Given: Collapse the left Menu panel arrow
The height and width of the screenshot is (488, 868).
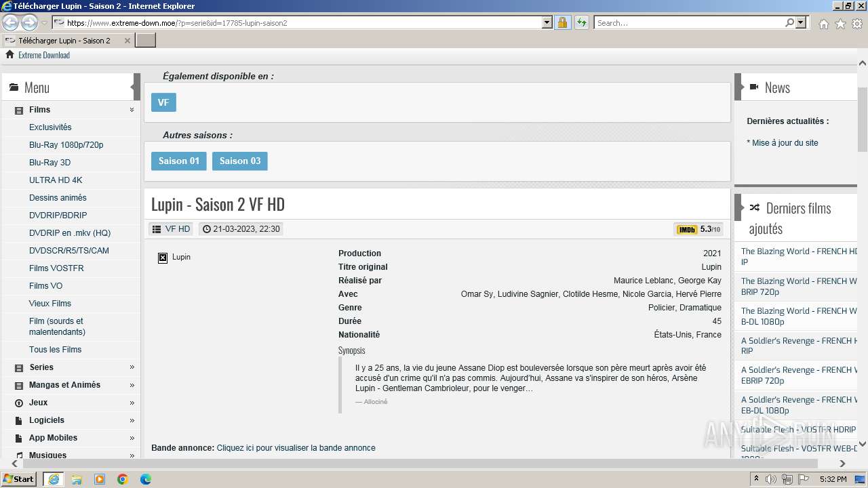Looking at the screenshot, I should tap(136, 87).
